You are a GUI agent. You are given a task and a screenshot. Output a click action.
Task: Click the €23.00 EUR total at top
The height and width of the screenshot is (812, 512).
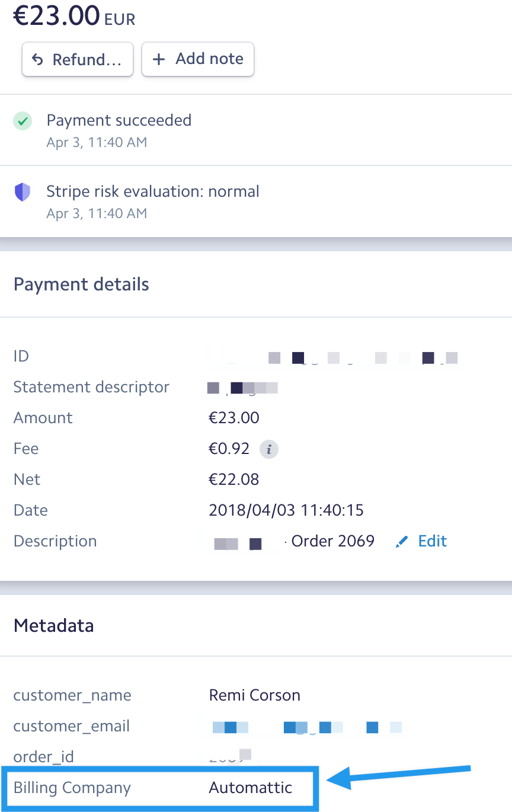(x=74, y=15)
